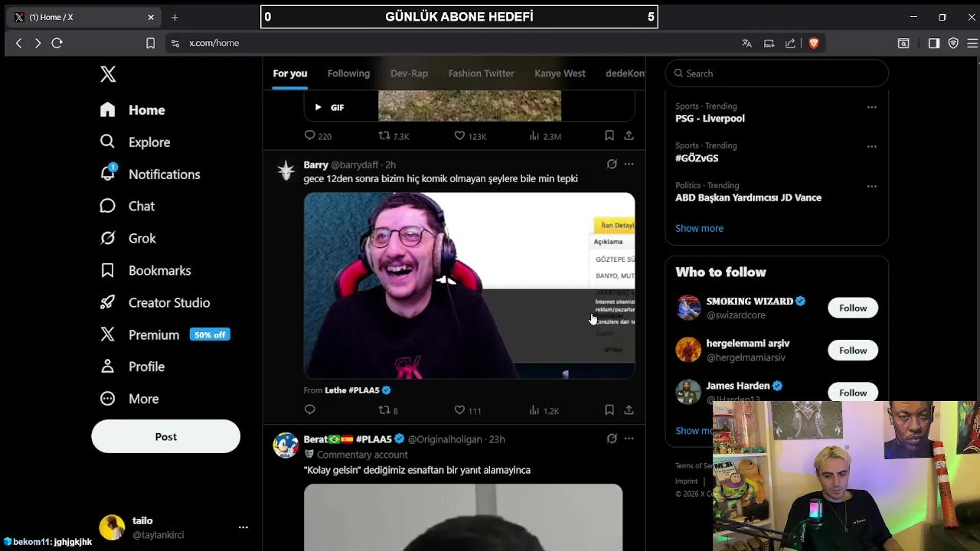Open Notifications with the bell icon
Screen dimensions: 980x551
tap(150, 174)
